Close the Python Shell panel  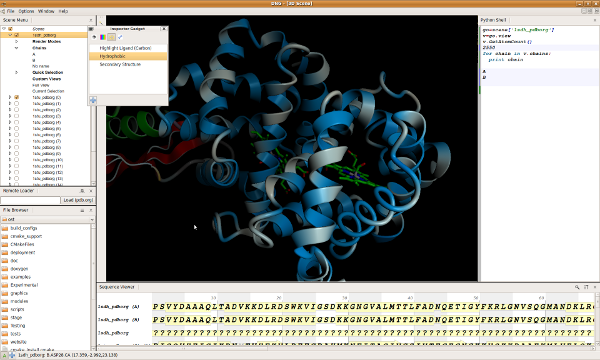[x=595, y=20]
